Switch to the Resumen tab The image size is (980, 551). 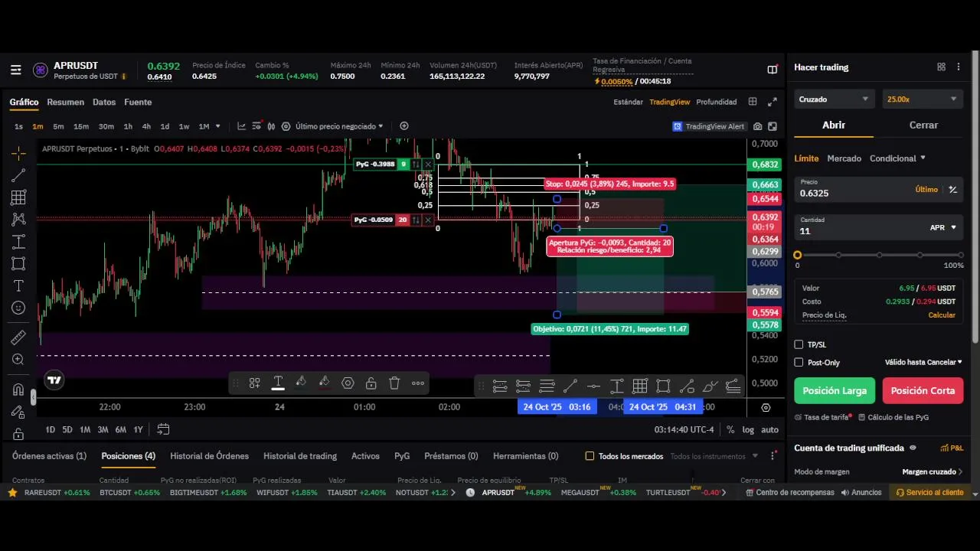(66, 103)
